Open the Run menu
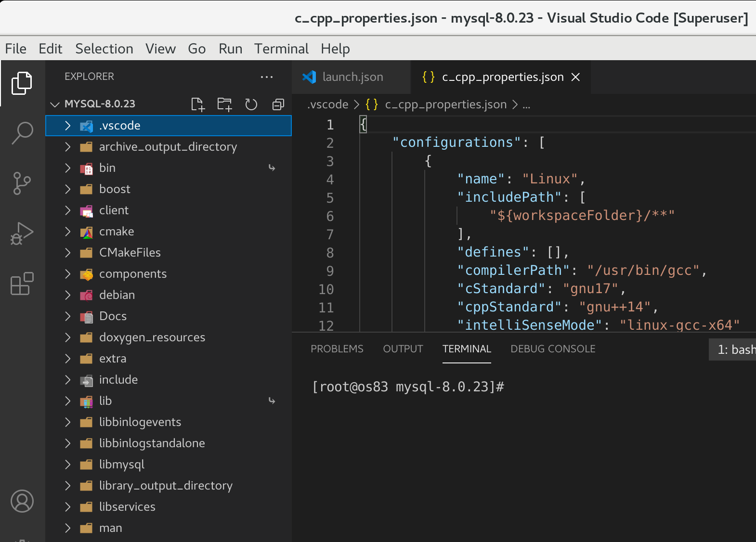Viewport: 756px width, 542px height. [231, 49]
